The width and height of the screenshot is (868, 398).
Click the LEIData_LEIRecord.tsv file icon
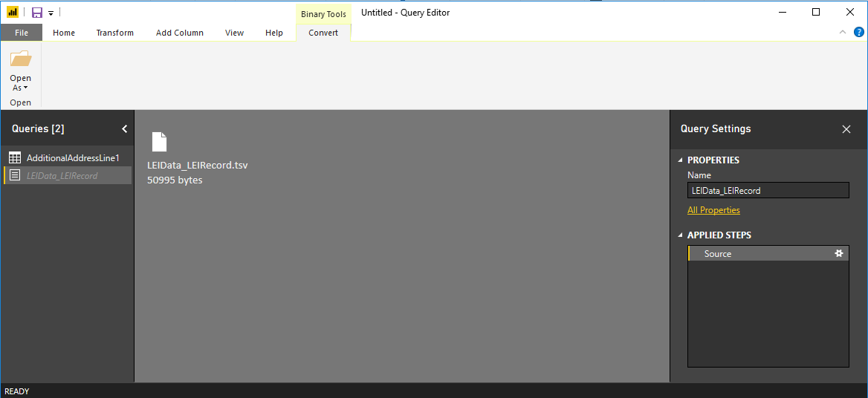(x=160, y=142)
